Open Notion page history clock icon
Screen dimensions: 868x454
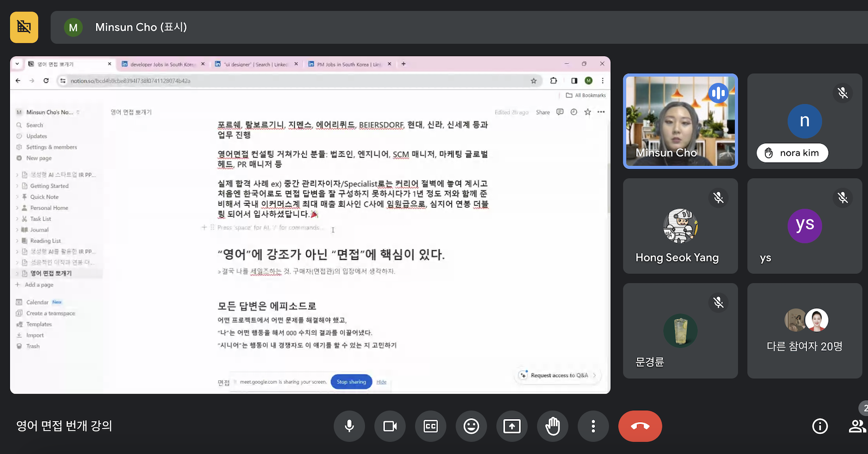click(x=574, y=112)
